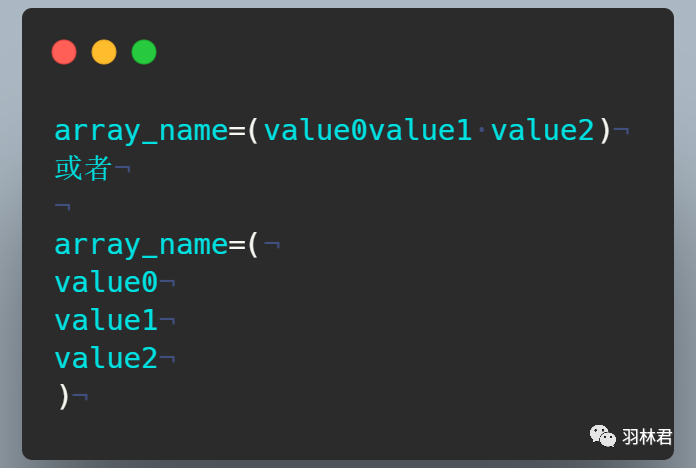The height and width of the screenshot is (468, 696).
Task: Click the opening parenthesis after second array_name=
Action: point(253,245)
